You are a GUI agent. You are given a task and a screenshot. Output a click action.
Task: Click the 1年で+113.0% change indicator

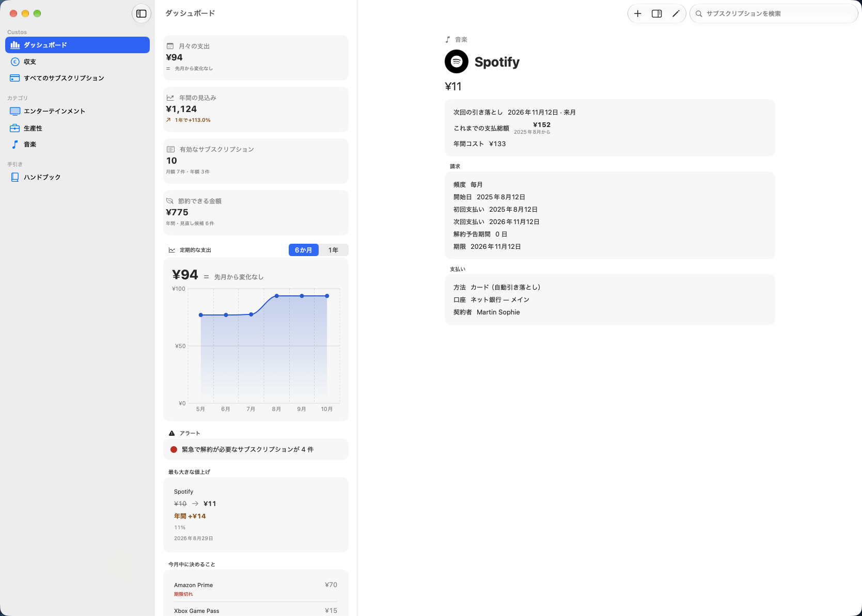[189, 120]
